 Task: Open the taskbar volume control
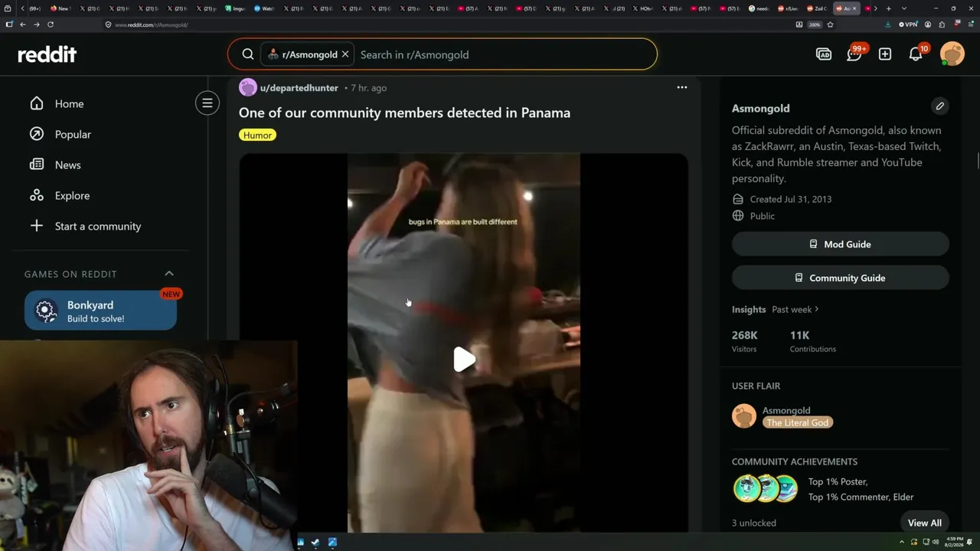[936, 542]
